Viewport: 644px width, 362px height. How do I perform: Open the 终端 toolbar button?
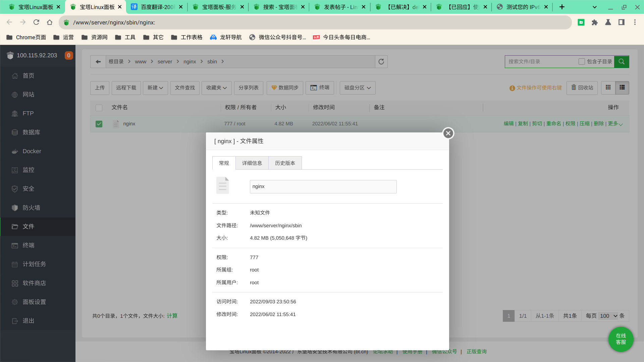(320, 88)
